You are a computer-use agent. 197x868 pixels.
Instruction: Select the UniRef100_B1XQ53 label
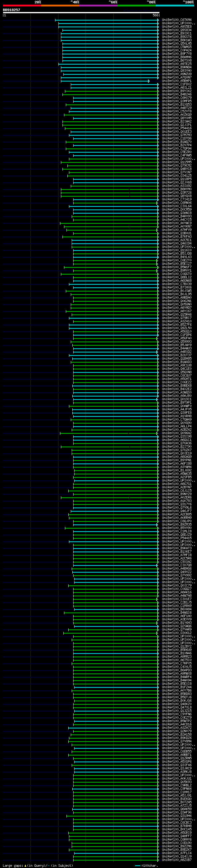coord(177,104)
